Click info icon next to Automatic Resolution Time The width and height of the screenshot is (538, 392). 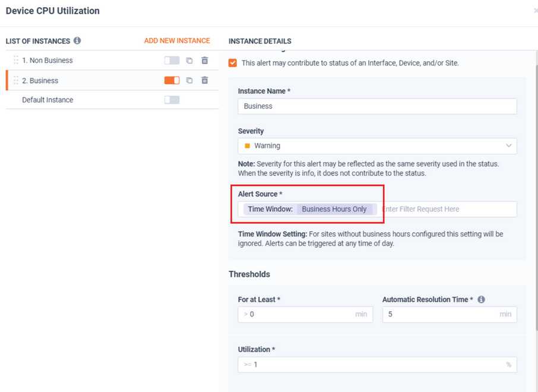[482, 299]
